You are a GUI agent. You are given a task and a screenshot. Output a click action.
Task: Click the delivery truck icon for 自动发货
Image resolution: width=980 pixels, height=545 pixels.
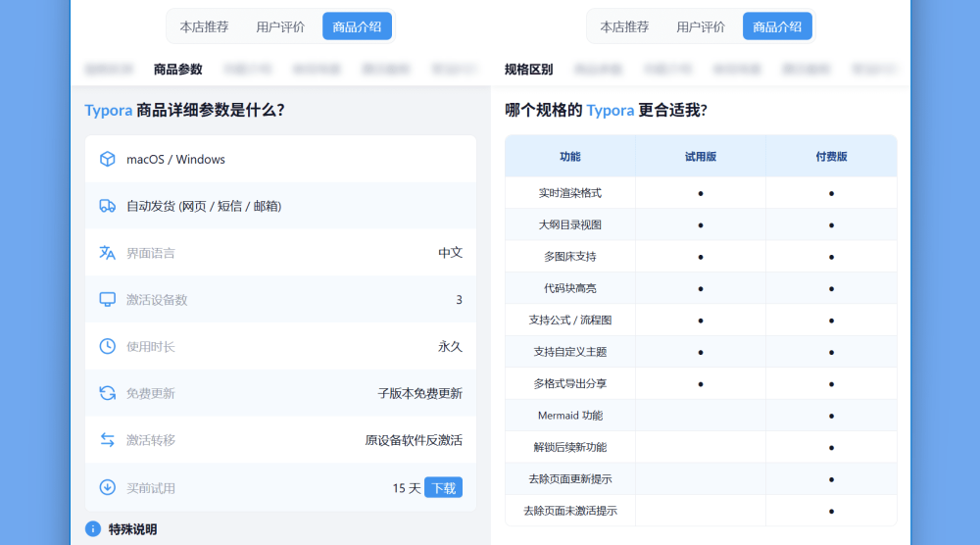click(108, 206)
